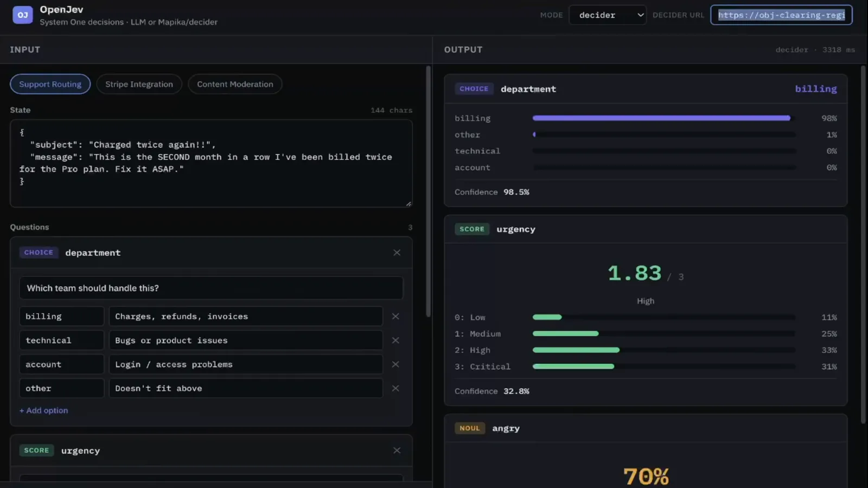This screenshot has width=868, height=488.
Task: Click the SCORE badge in input urgency card
Action: (x=36, y=451)
